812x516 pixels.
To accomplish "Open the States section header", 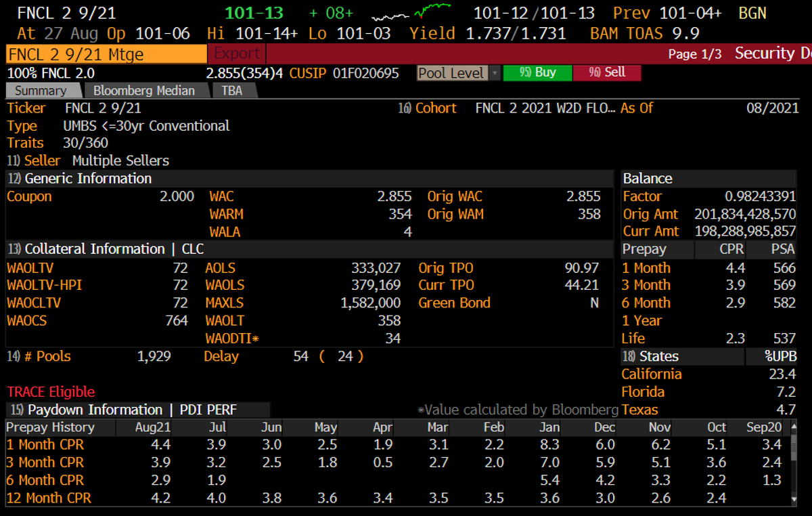I will (650, 356).
